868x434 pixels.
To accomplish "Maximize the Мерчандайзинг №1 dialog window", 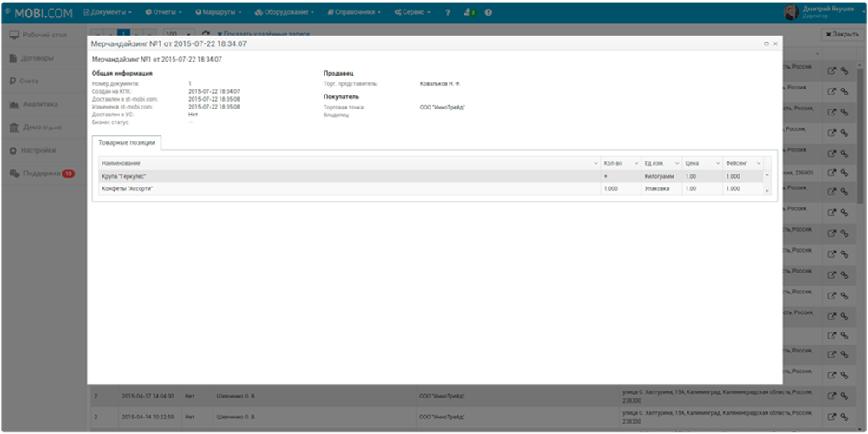I will (766, 43).
